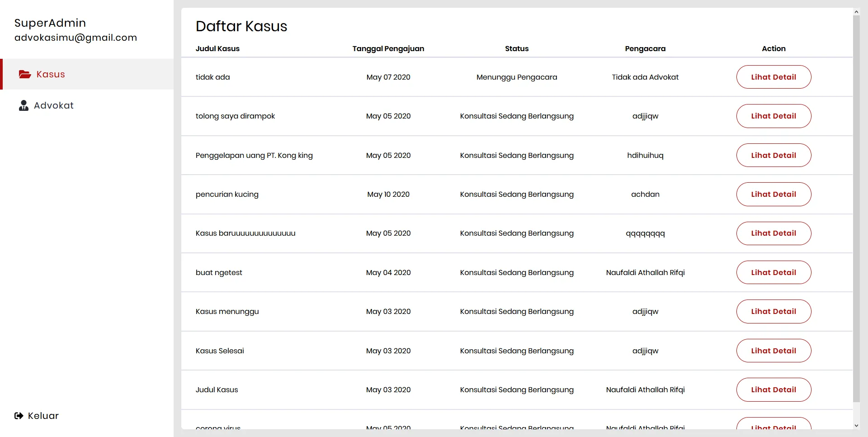
Task: Open Lihat Detail for 'tidak ada' case
Action: click(x=774, y=77)
